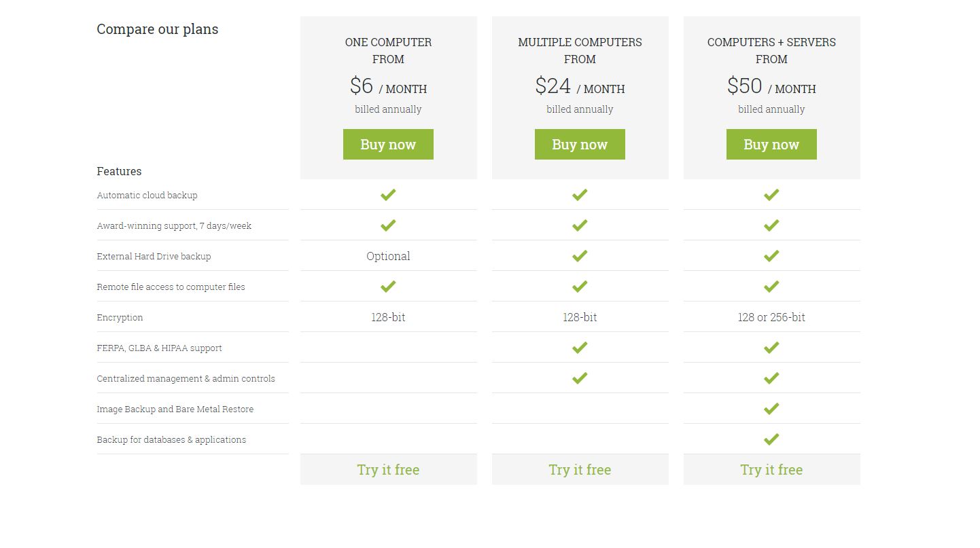Click the Remote file access checkmark under Multiple Computers
Viewport: 980px width, 548px height.
(x=580, y=286)
